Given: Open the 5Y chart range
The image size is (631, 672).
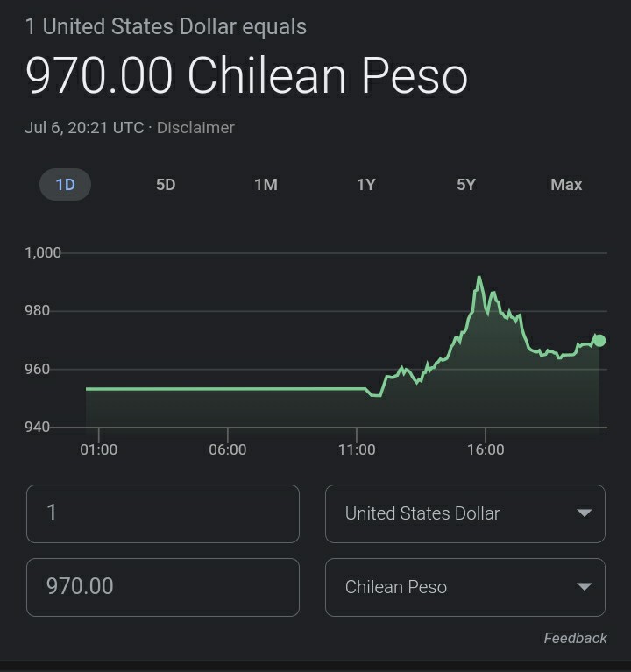Looking at the screenshot, I should [x=466, y=185].
